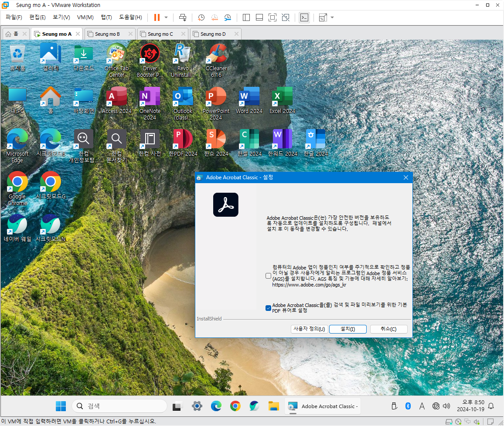Check the AGS genuine service install checkbox
Image resolution: width=504 pixels, height=426 pixels.
(268, 276)
